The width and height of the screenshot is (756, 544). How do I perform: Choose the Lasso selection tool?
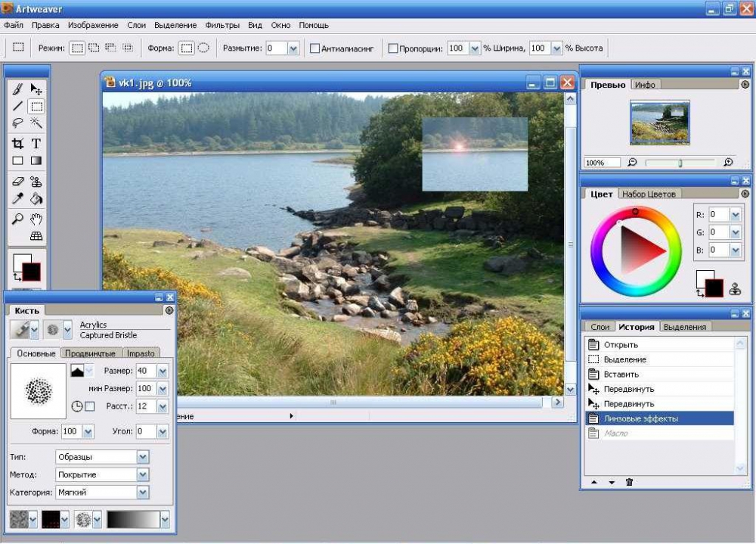point(17,123)
